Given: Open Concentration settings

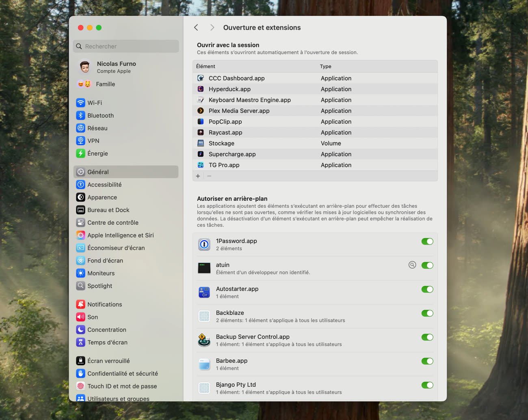Looking at the screenshot, I should [x=126, y=330].
